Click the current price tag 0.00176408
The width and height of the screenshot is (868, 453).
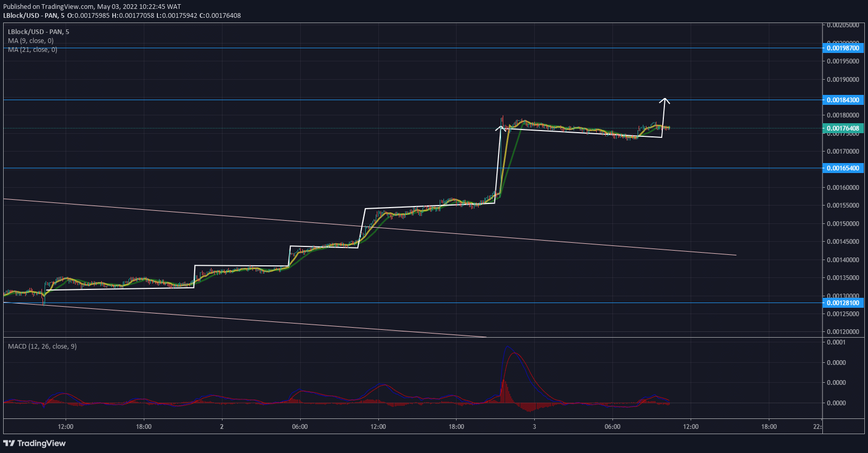point(843,128)
